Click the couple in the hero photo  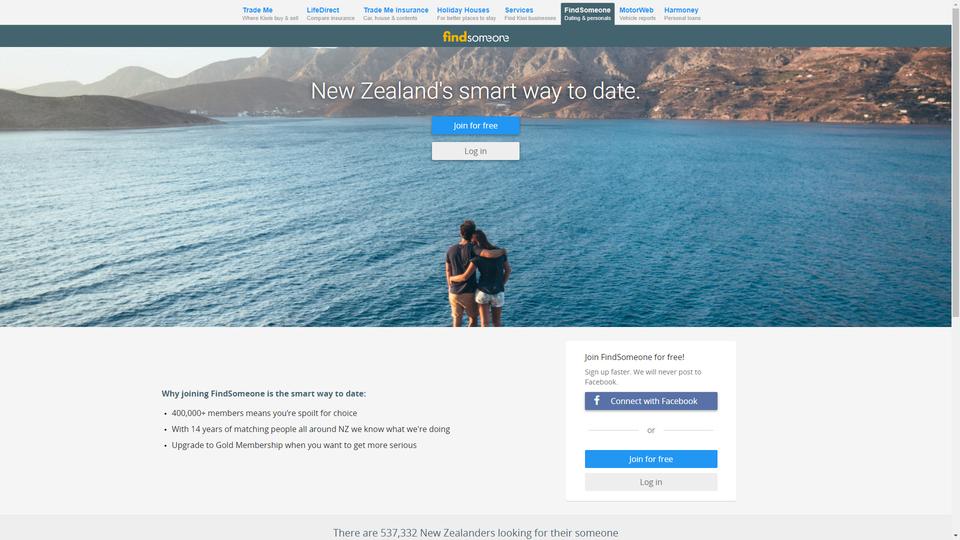(x=477, y=274)
